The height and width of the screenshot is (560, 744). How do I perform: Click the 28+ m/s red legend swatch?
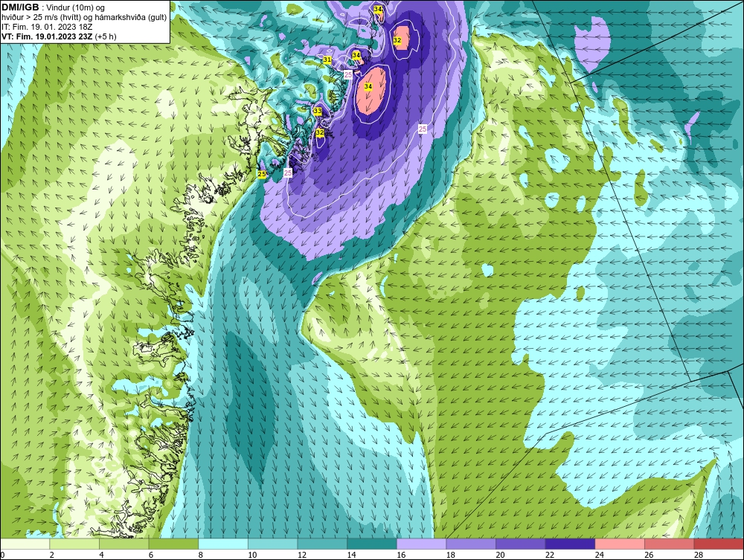[x=719, y=544]
